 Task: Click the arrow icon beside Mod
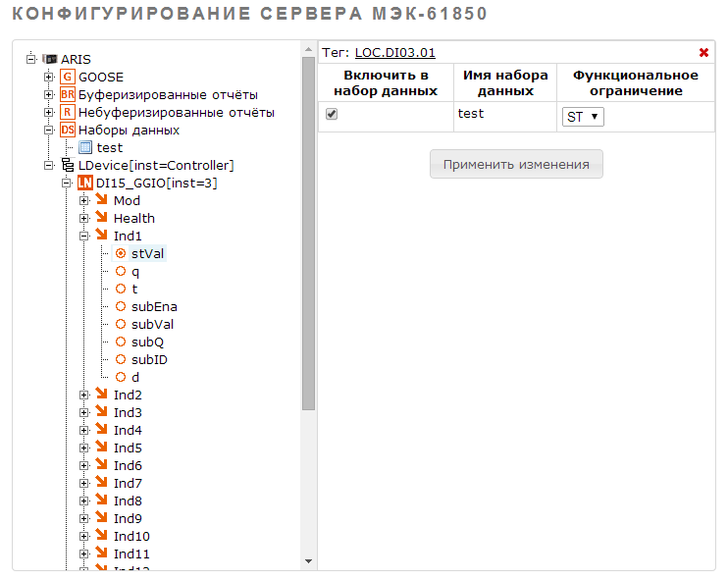(x=102, y=199)
